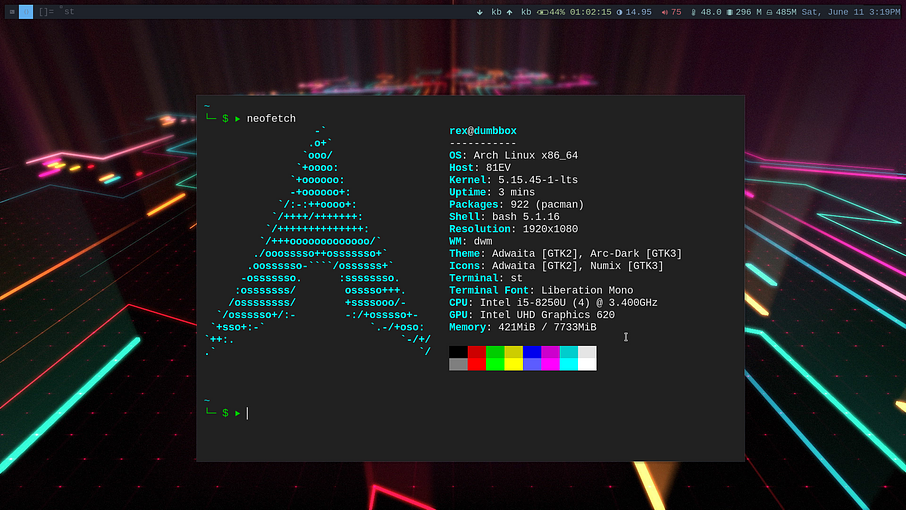Viewport: 906px width, 510px height.
Task: Click the Packages line 922 (pacman)
Action: point(517,204)
